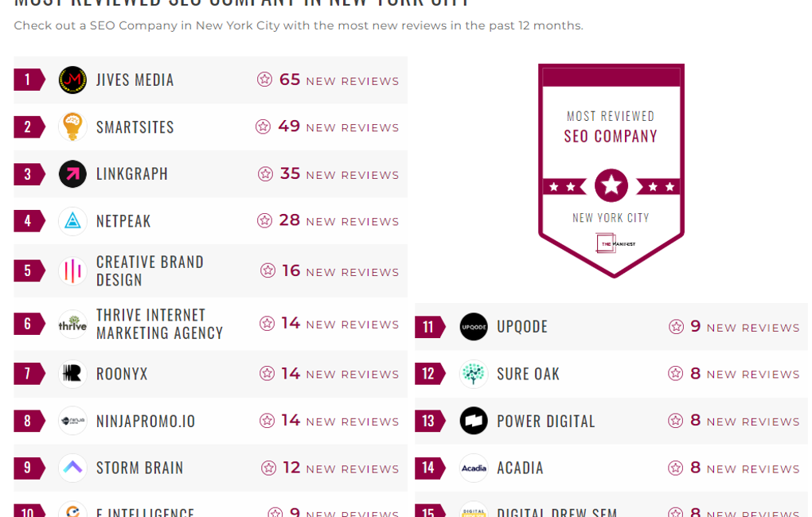Open the Acadia company link
Image resolution: width=812 pixels, height=517 pixels.
(x=520, y=468)
